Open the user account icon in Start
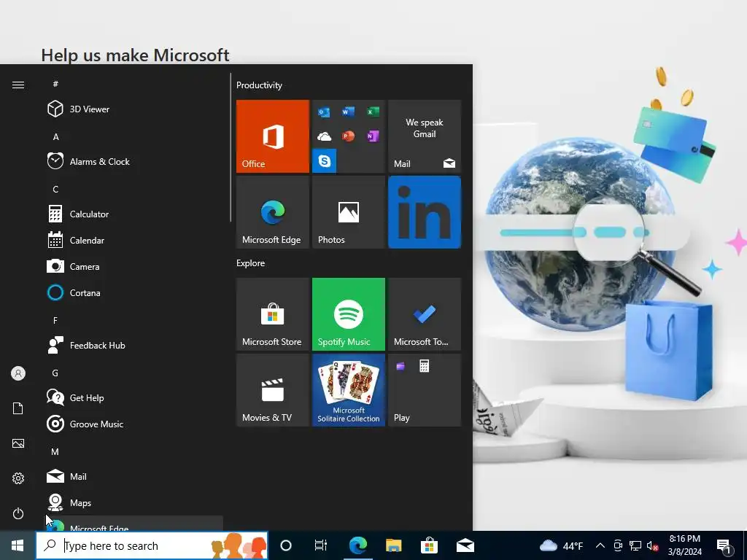Screen dimensions: 747x560 (18, 373)
